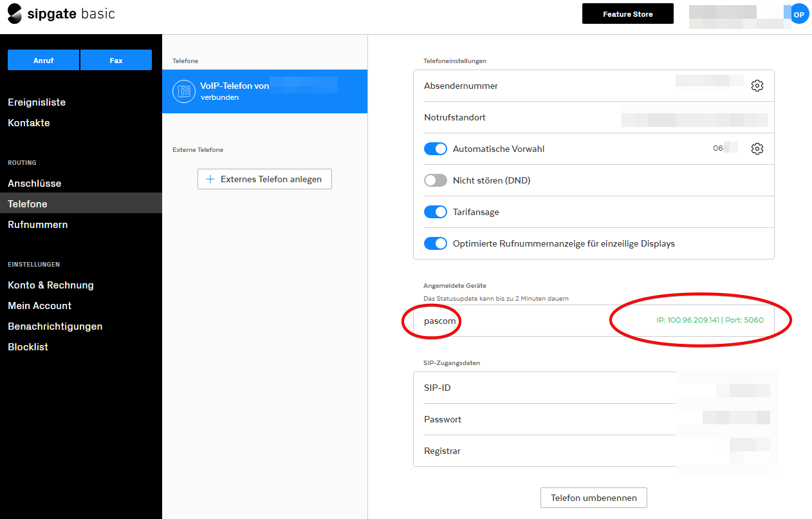Image resolution: width=812 pixels, height=519 pixels.
Task: Click the 'verbunden' status text
Action: (x=219, y=98)
